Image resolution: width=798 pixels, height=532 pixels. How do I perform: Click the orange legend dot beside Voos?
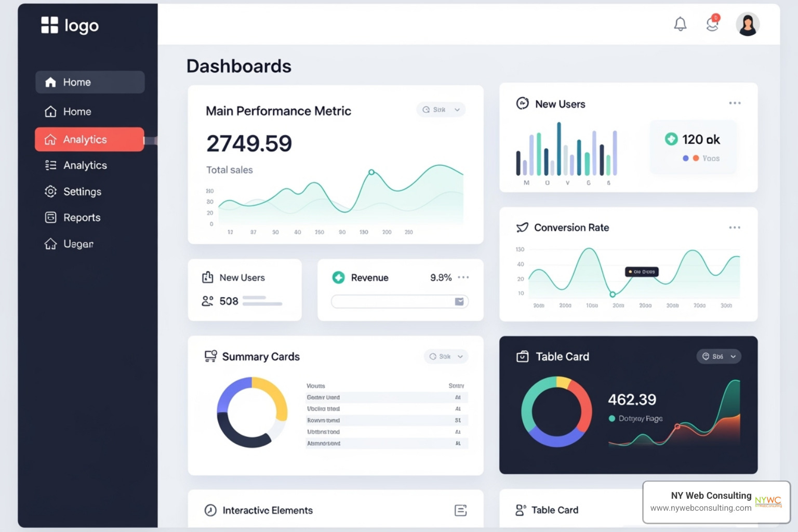(x=696, y=158)
